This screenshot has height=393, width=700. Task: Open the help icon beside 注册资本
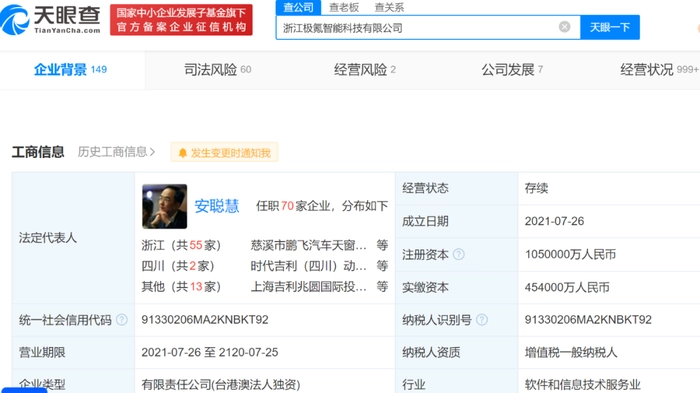coord(458,255)
